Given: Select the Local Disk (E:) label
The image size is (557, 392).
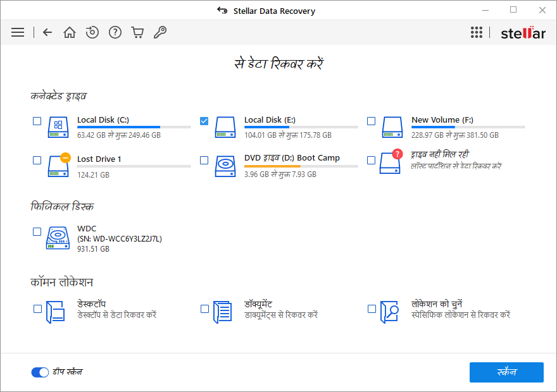Looking at the screenshot, I should coord(270,120).
